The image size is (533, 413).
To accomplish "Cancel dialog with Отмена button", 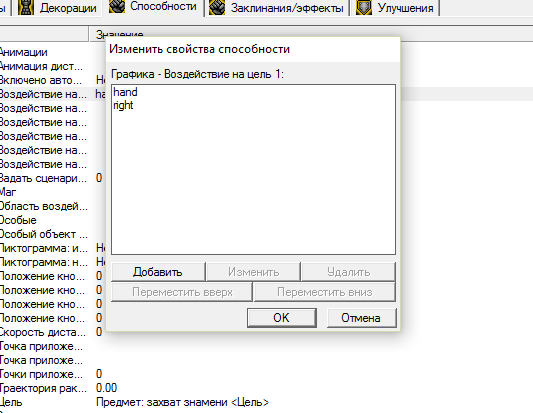I will 361,318.
